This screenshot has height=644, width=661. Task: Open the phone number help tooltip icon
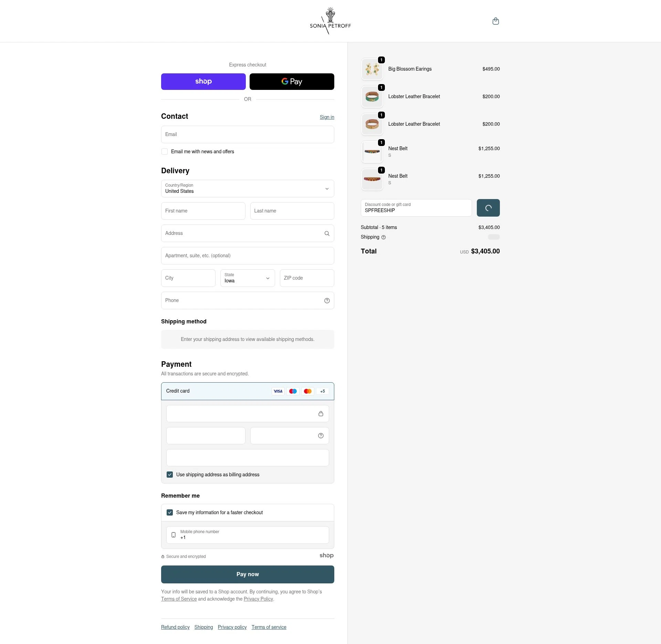(x=327, y=300)
